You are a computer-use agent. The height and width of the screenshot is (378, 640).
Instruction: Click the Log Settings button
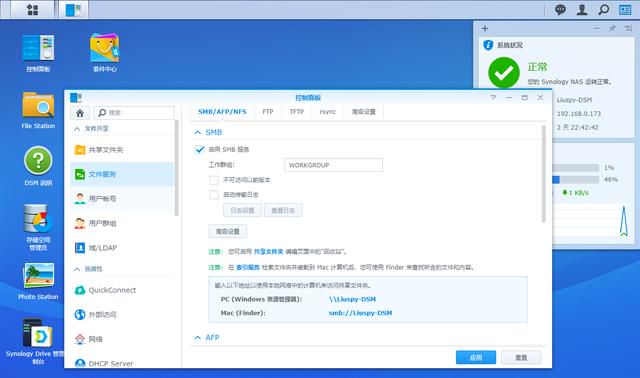click(x=242, y=210)
